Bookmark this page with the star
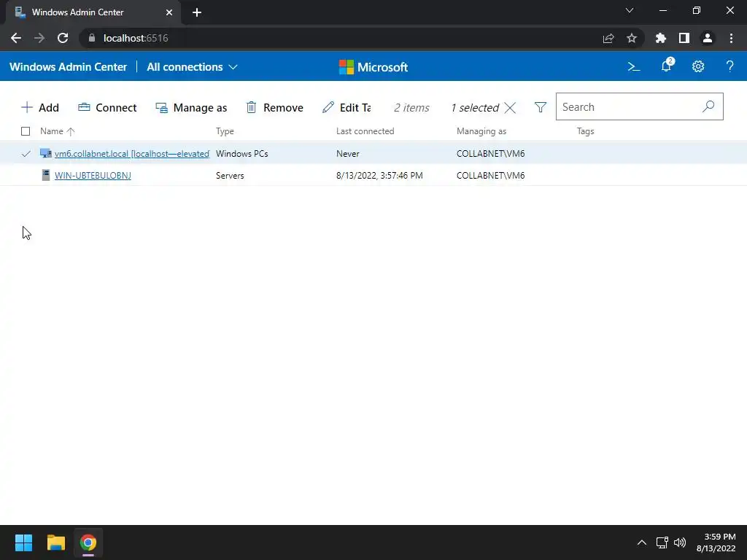Viewport: 747px width, 560px height. pyautogui.click(x=632, y=38)
